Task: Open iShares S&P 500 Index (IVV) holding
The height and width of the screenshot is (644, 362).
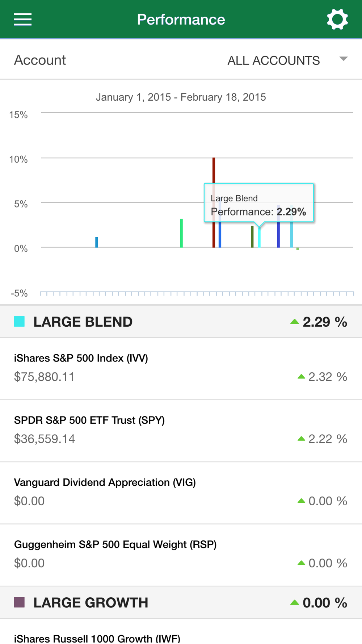Action: click(181, 368)
